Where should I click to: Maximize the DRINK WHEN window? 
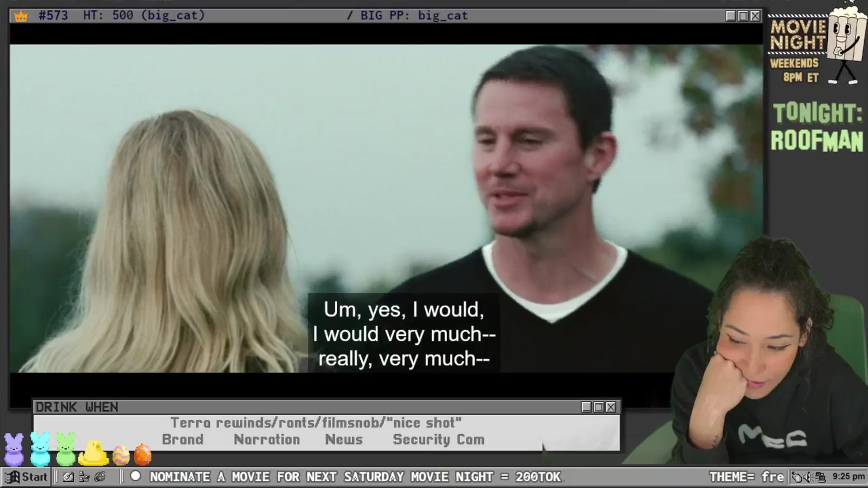(599, 407)
